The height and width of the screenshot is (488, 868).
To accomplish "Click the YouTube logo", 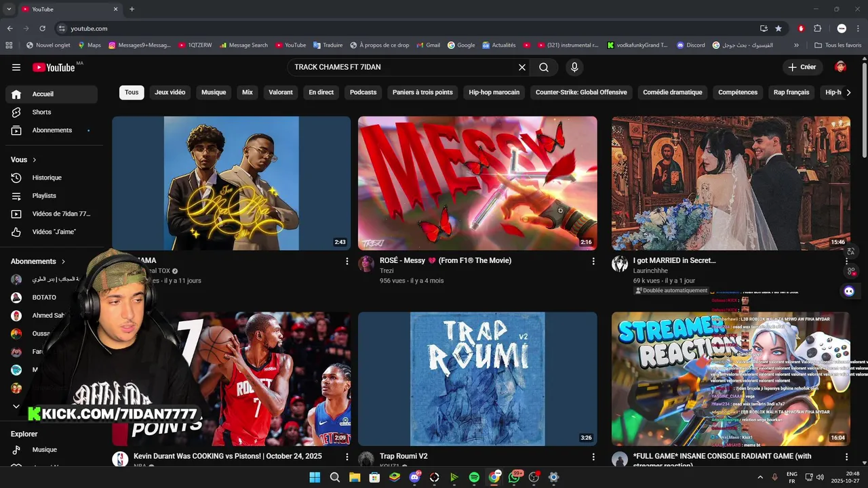I will point(54,67).
